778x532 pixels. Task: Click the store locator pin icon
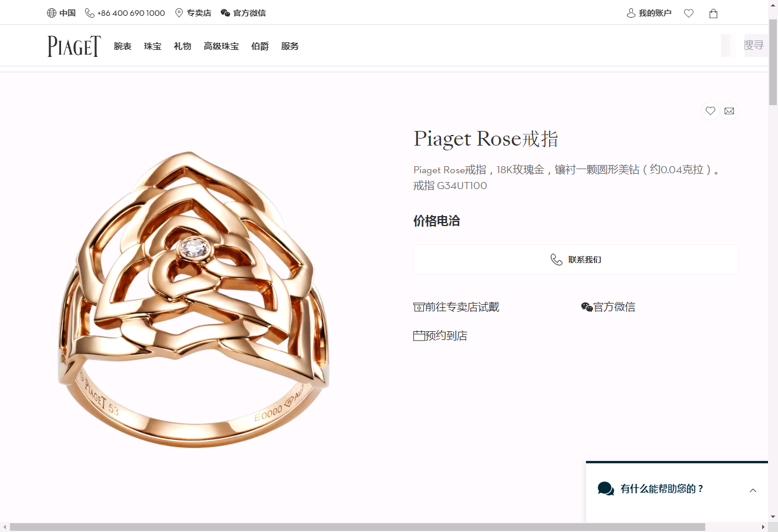coord(179,13)
